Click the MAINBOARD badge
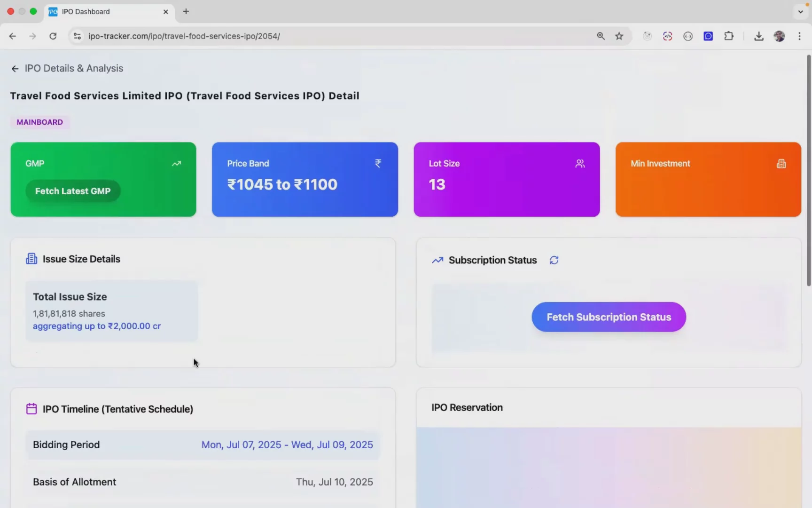Screen dimensions: 812x508 (x=40, y=122)
